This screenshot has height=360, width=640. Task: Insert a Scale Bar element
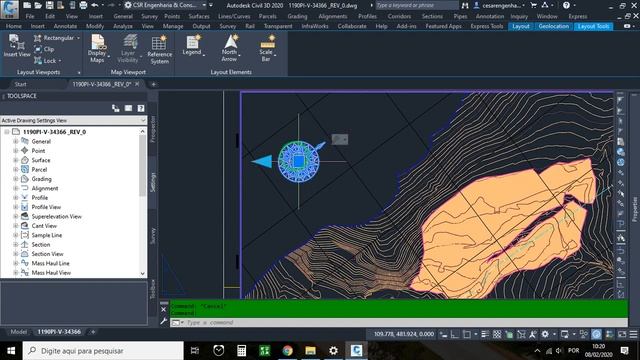(x=267, y=49)
